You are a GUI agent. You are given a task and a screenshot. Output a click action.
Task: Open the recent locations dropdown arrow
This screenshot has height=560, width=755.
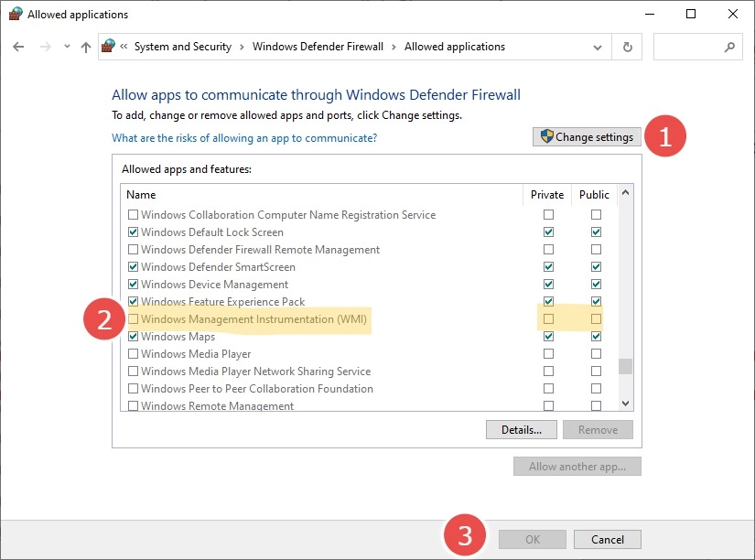pyautogui.click(x=65, y=47)
